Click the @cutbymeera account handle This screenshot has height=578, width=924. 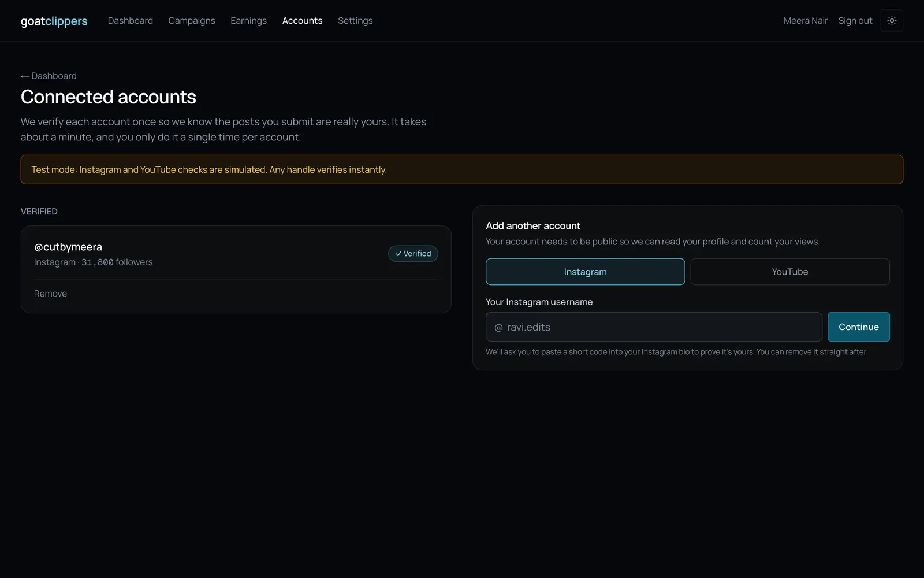tap(68, 247)
